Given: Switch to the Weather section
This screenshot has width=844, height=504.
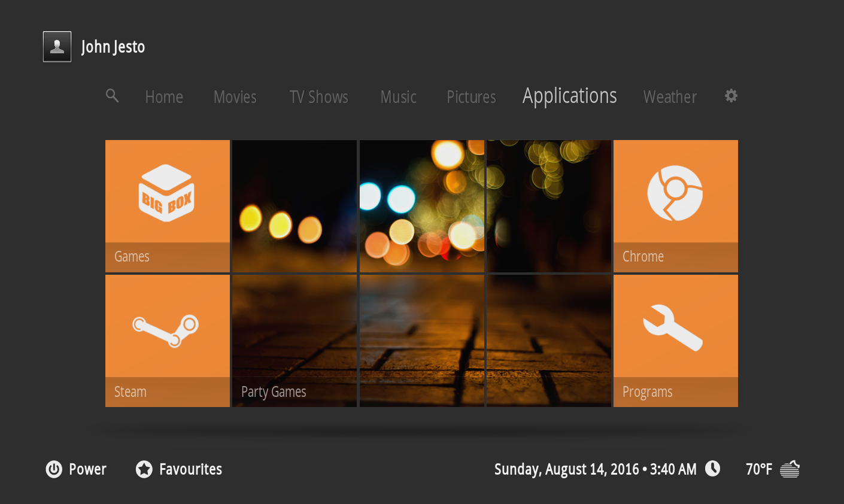Looking at the screenshot, I should (x=670, y=97).
